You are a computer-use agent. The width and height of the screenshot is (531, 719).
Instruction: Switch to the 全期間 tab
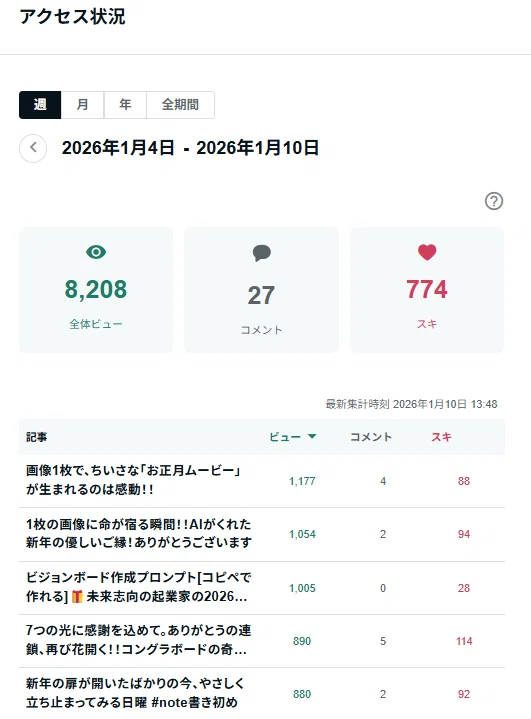pos(180,105)
